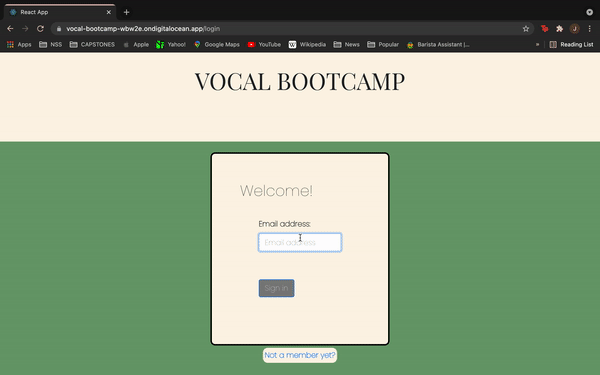Close the React App tab
This screenshot has width=600, height=375.
coord(109,12)
